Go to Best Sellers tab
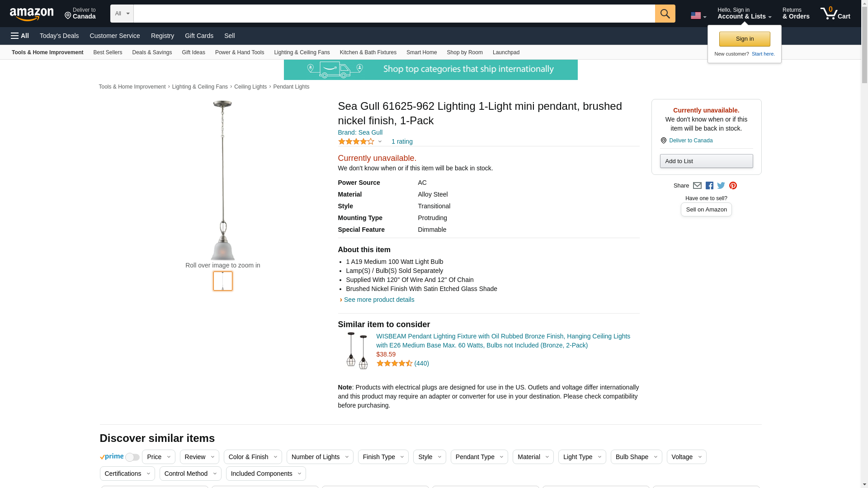The image size is (868, 488). (108, 52)
